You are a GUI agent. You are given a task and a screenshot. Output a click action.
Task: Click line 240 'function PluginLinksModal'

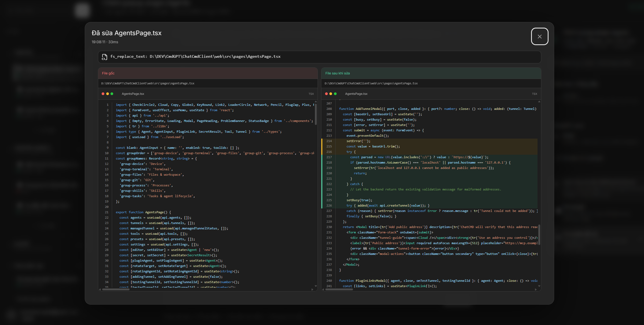[438, 281]
